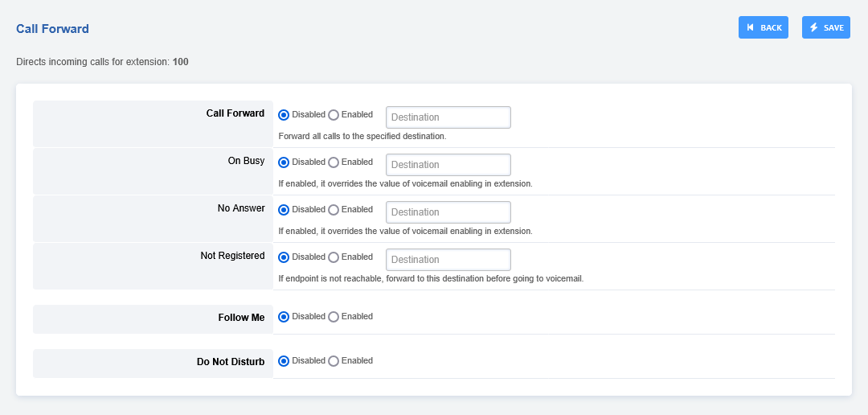Enable Call Forward radio option
868x415 pixels.
pos(334,115)
